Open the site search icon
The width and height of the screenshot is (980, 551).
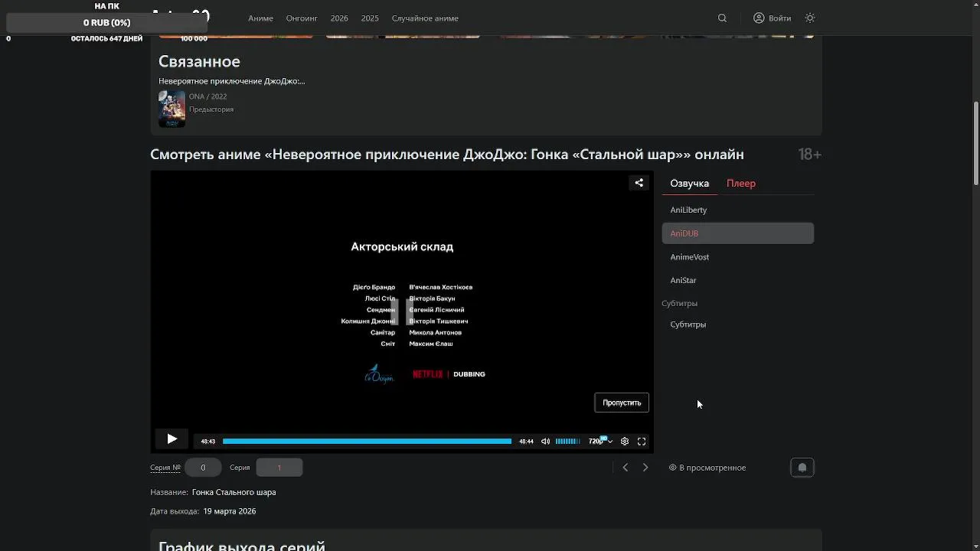click(722, 18)
